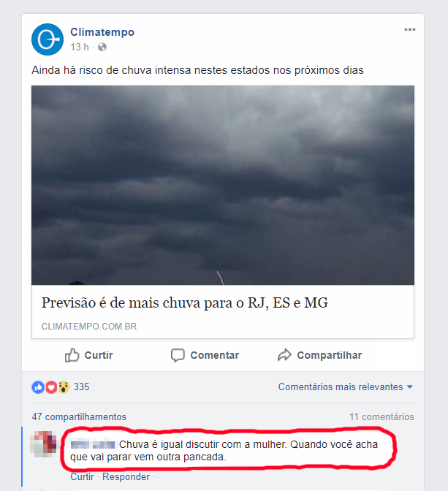Open the post options three-dot menu
The width and height of the screenshot is (448, 491).
[x=409, y=30]
